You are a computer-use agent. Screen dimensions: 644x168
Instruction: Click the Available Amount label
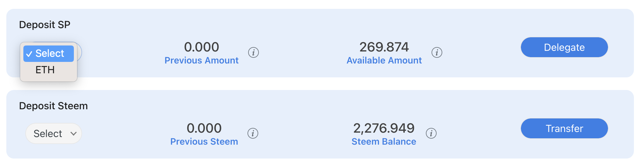coord(384,60)
